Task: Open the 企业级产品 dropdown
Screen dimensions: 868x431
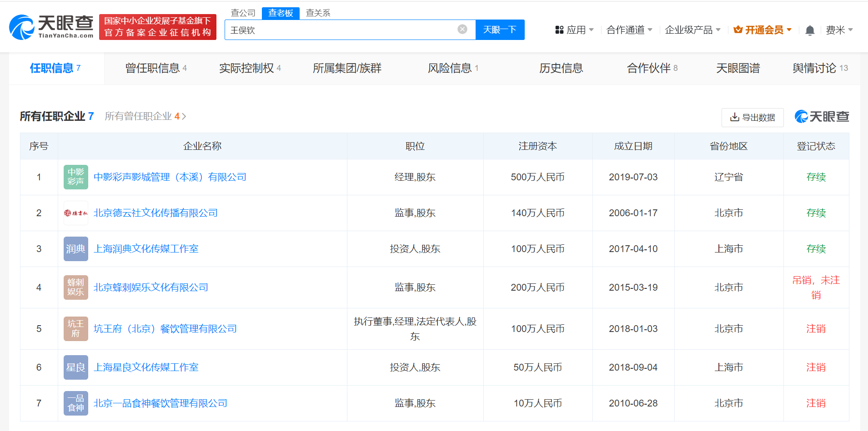Action: coord(692,30)
